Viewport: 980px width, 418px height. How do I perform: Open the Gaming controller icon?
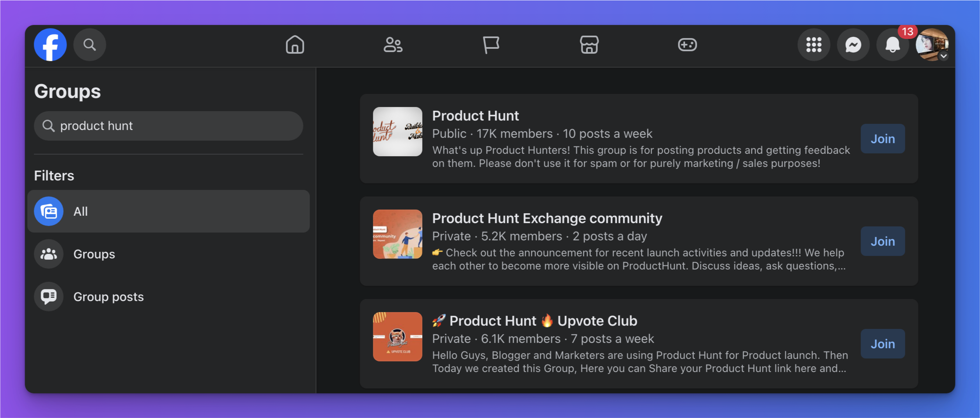(x=687, y=45)
